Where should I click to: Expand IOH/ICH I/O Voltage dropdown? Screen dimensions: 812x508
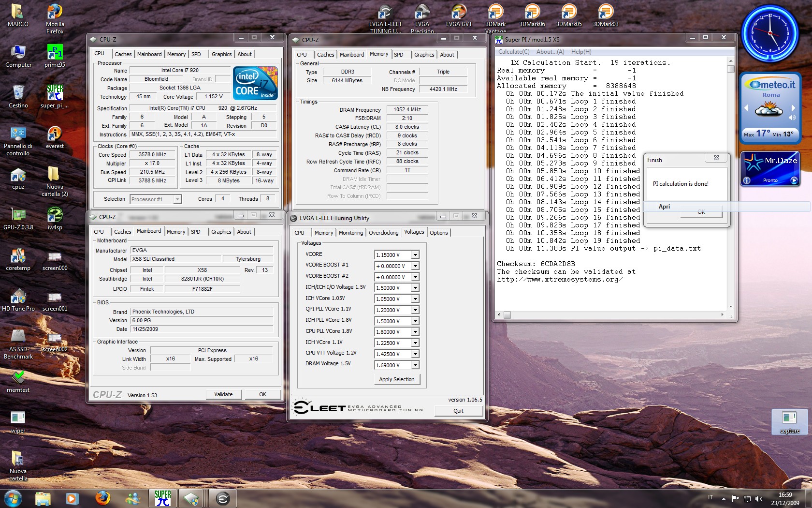click(415, 288)
